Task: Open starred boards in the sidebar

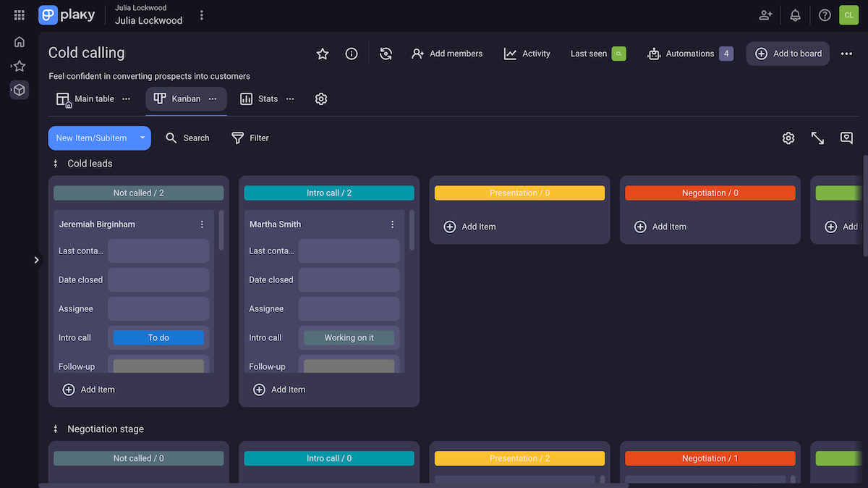Action: click(x=19, y=65)
